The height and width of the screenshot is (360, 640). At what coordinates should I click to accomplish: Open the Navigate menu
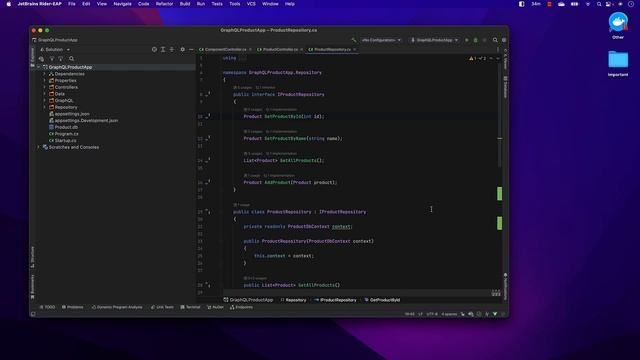tap(122, 4)
